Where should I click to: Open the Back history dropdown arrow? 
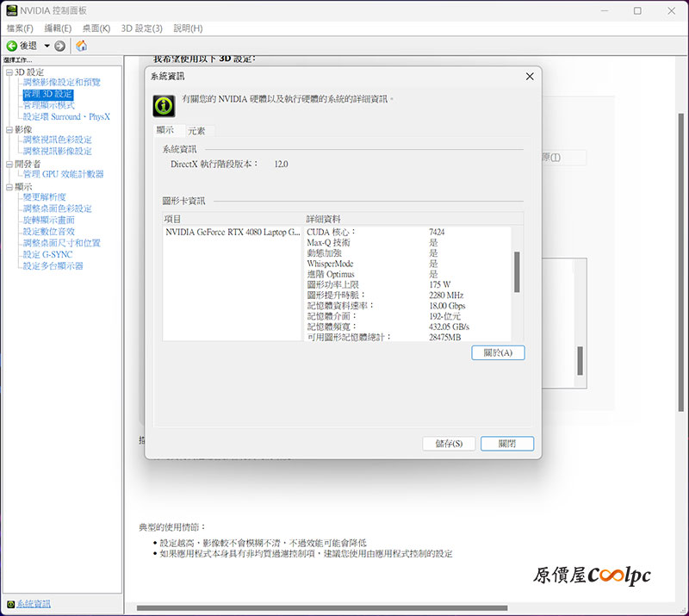[47, 46]
